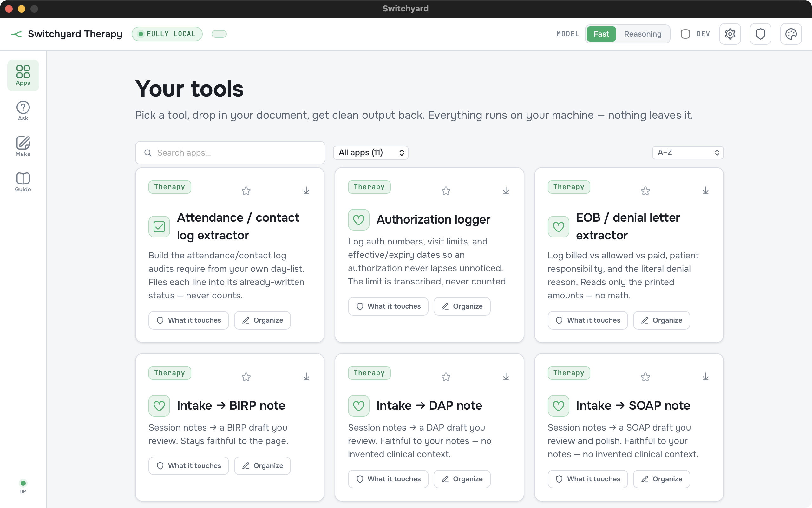Click the Therapy tag on Intake DAP note
The image size is (812, 508).
369,373
